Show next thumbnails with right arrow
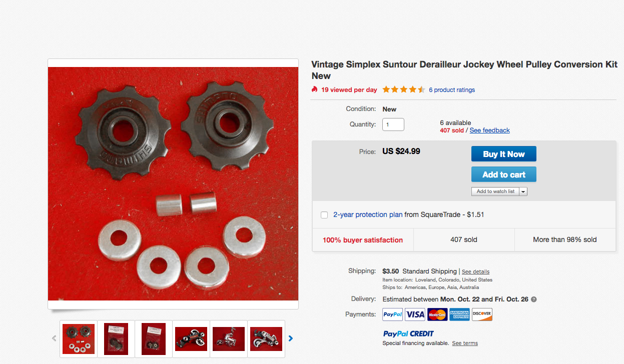The image size is (624, 364). click(291, 338)
